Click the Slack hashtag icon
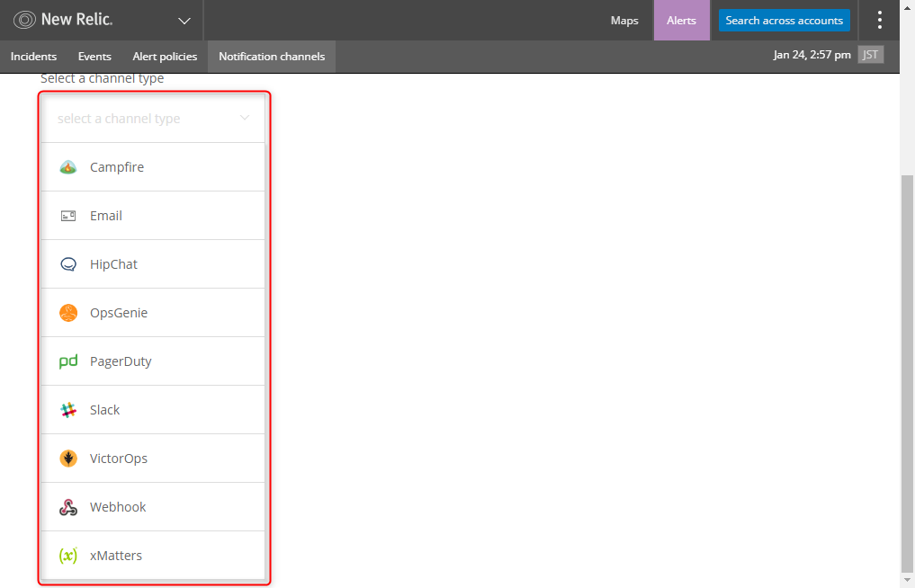915x588 pixels. pos(68,410)
